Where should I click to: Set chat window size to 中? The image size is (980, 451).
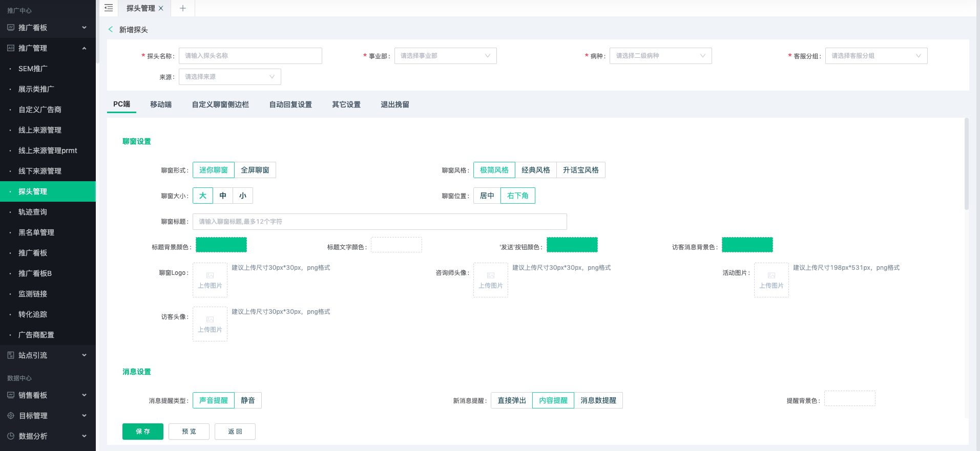(223, 196)
